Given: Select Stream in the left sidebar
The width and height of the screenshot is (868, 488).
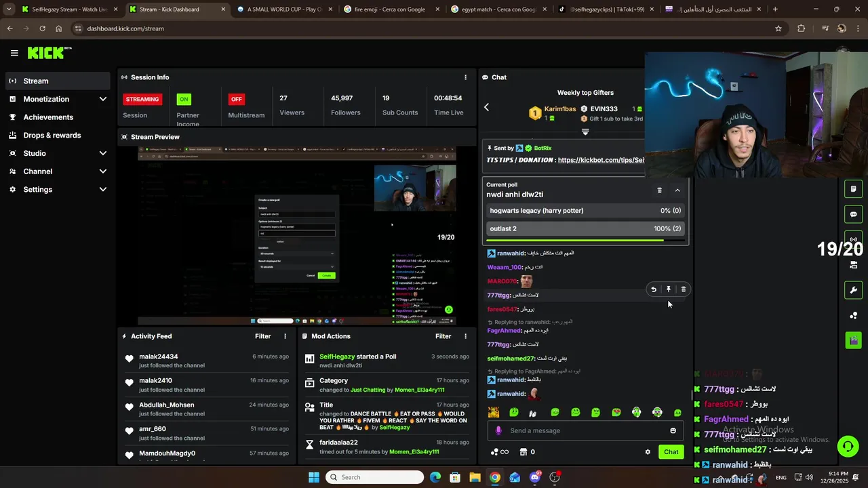Looking at the screenshot, I should (57, 81).
